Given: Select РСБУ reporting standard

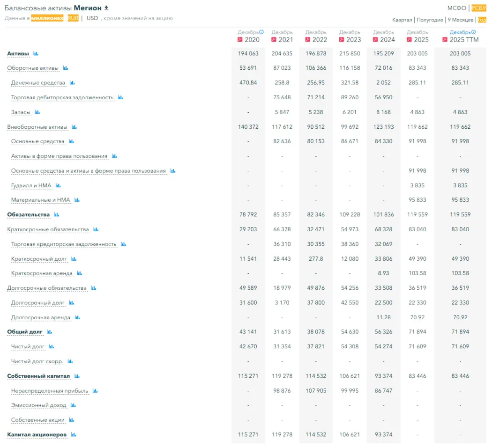Looking at the screenshot, I should pos(479,8).
